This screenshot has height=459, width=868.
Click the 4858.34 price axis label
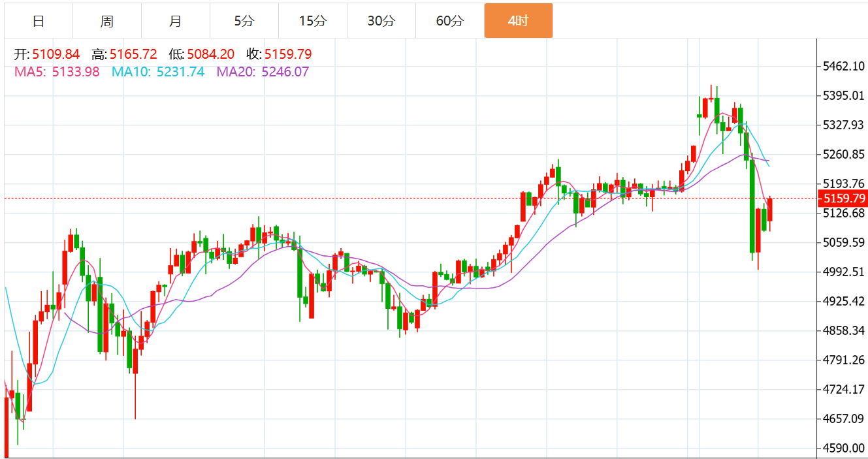point(844,331)
